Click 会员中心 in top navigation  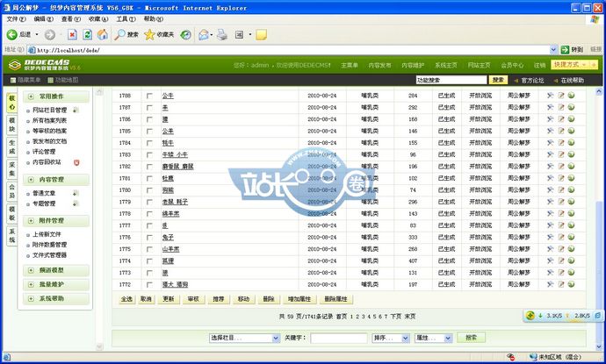pos(512,65)
